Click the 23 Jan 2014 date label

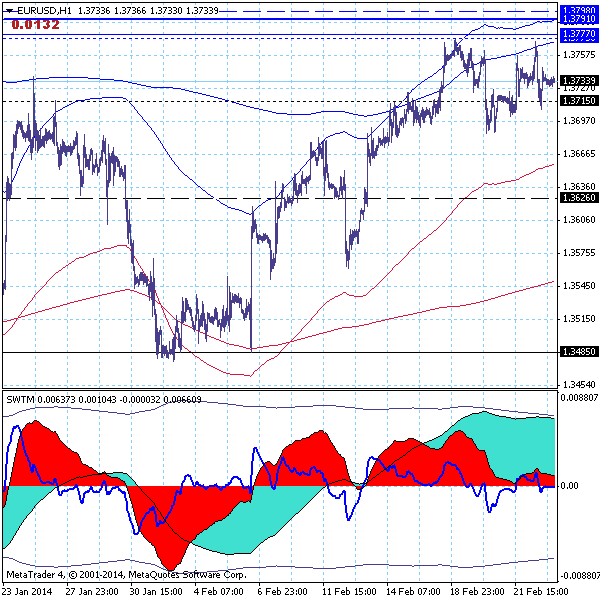coord(27,592)
